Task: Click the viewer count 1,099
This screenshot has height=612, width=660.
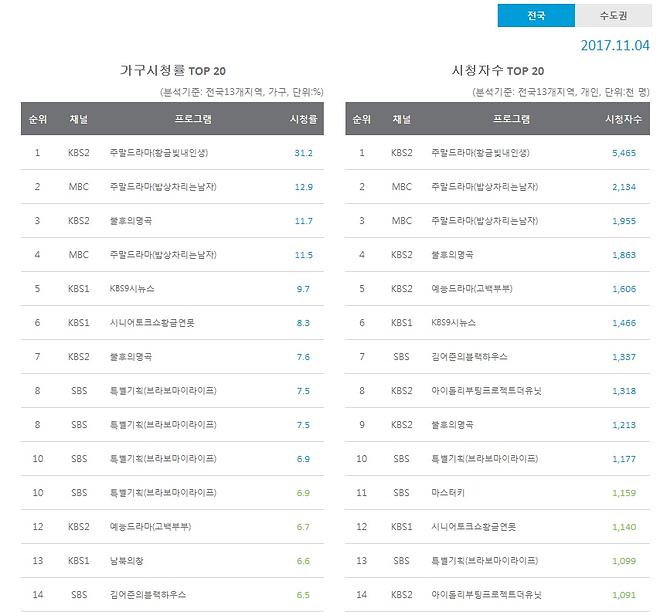Action: [x=624, y=561]
